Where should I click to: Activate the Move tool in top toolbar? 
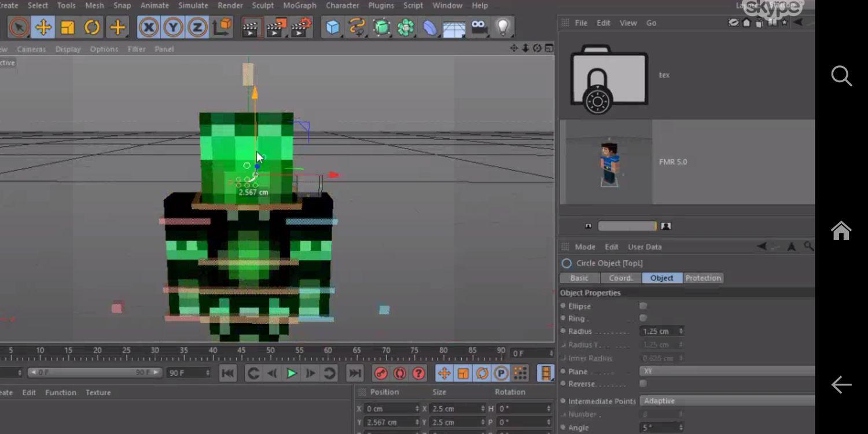(x=43, y=27)
